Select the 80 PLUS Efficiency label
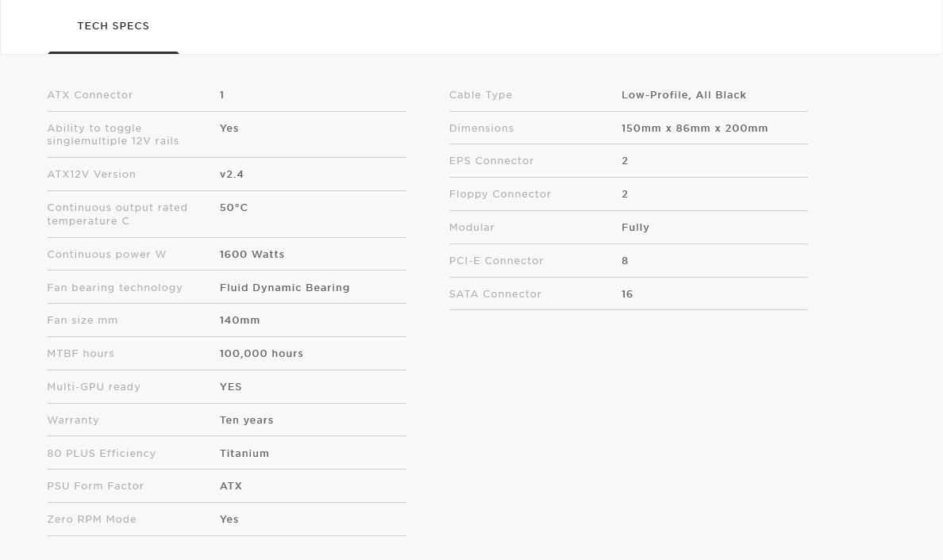 [101, 454]
